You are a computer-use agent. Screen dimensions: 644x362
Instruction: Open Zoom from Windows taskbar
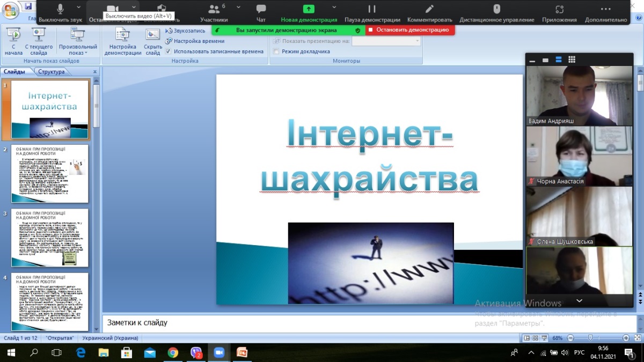point(218,352)
